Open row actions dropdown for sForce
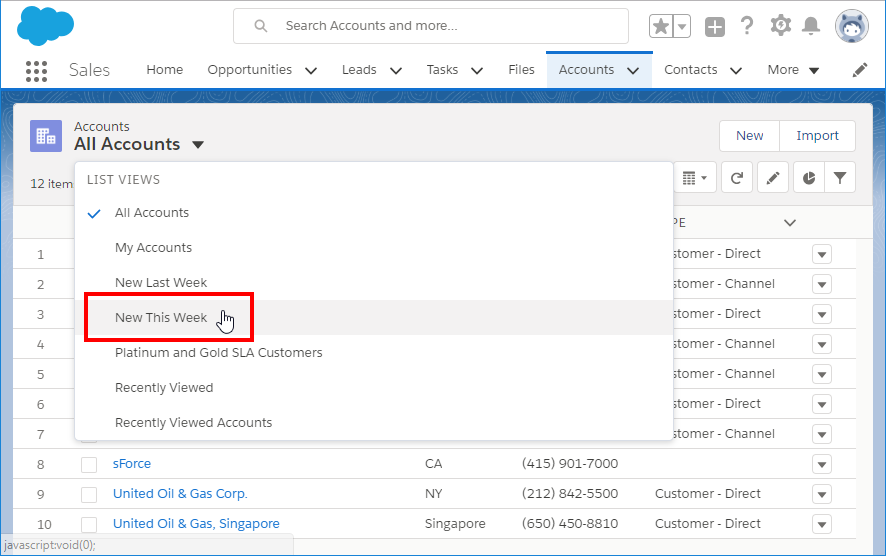The width and height of the screenshot is (886, 556). pyautogui.click(x=822, y=464)
